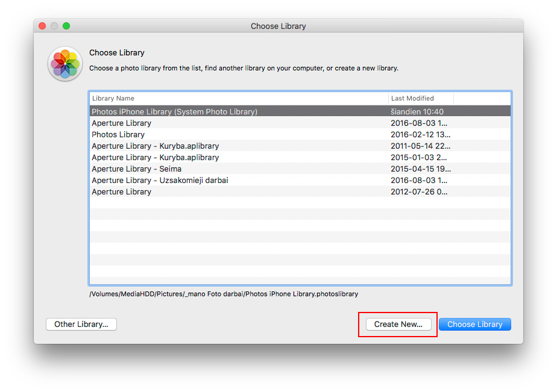Click the 'Choose a photo library from the list' description

(x=244, y=68)
